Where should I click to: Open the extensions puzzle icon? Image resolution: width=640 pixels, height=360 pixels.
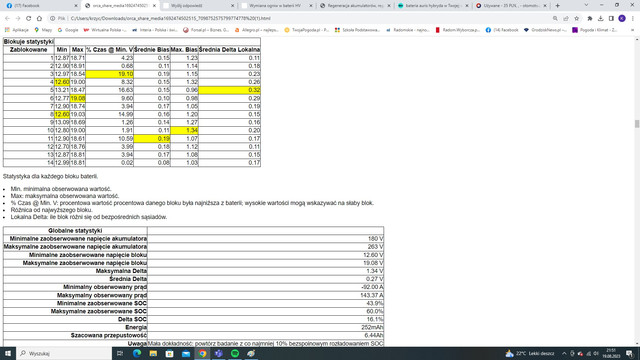click(x=590, y=18)
